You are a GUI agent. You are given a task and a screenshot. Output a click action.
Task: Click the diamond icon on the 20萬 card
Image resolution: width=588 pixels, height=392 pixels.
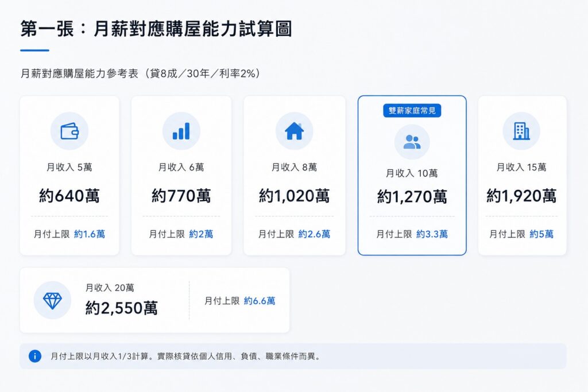pyautogui.click(x=52, y=301)
